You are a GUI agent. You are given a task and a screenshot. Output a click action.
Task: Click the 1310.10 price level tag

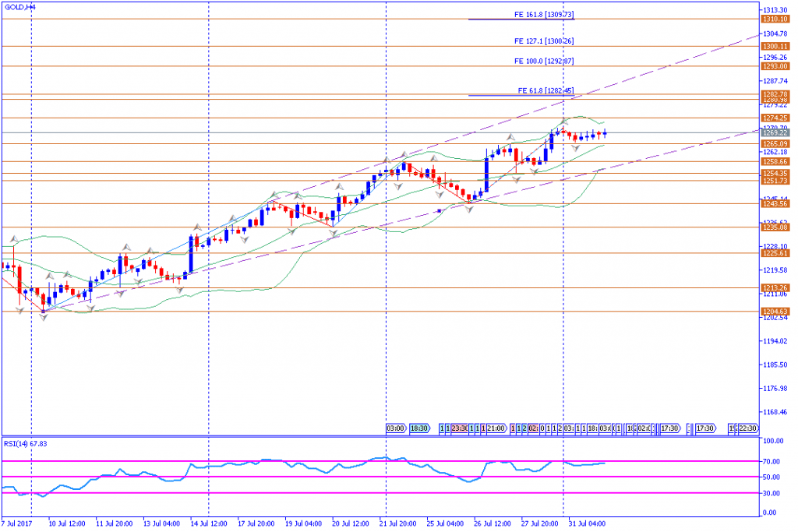(x=775, y=19)
